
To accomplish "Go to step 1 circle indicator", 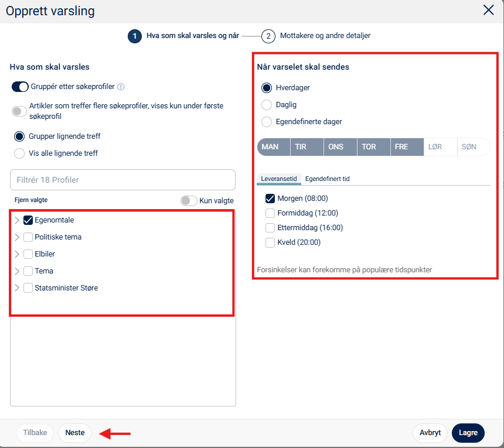I will 135,36.
